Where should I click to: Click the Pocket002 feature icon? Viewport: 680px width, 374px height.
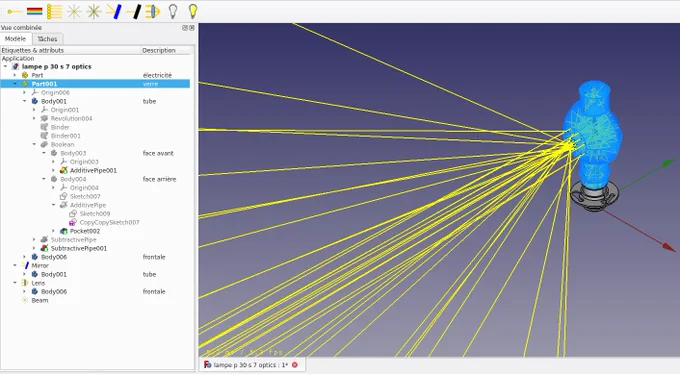[63, 231]
